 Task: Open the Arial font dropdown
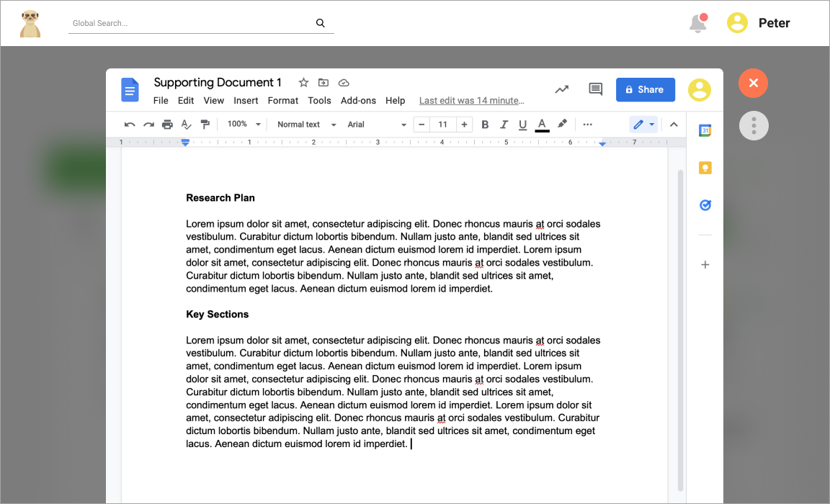click(x=376, y=125)
